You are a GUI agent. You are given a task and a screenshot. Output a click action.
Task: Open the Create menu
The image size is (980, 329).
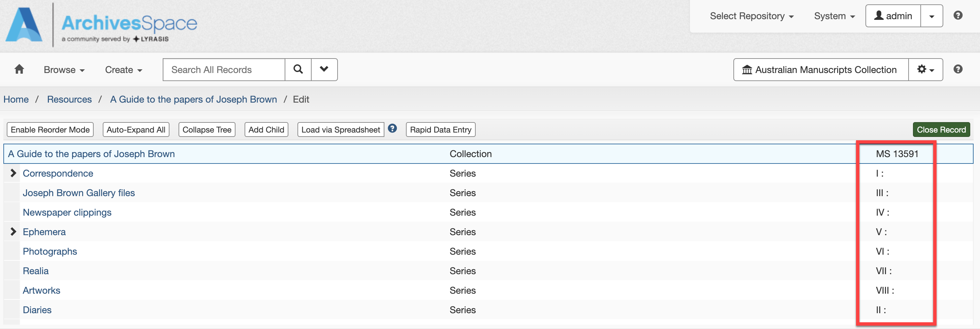click(x=123, y=70)
